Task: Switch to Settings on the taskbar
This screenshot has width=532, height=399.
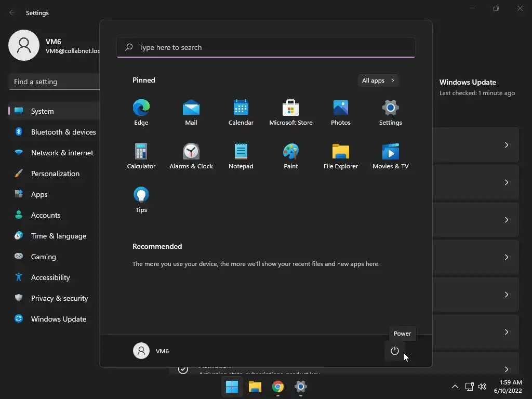Action: coord(301,387)
